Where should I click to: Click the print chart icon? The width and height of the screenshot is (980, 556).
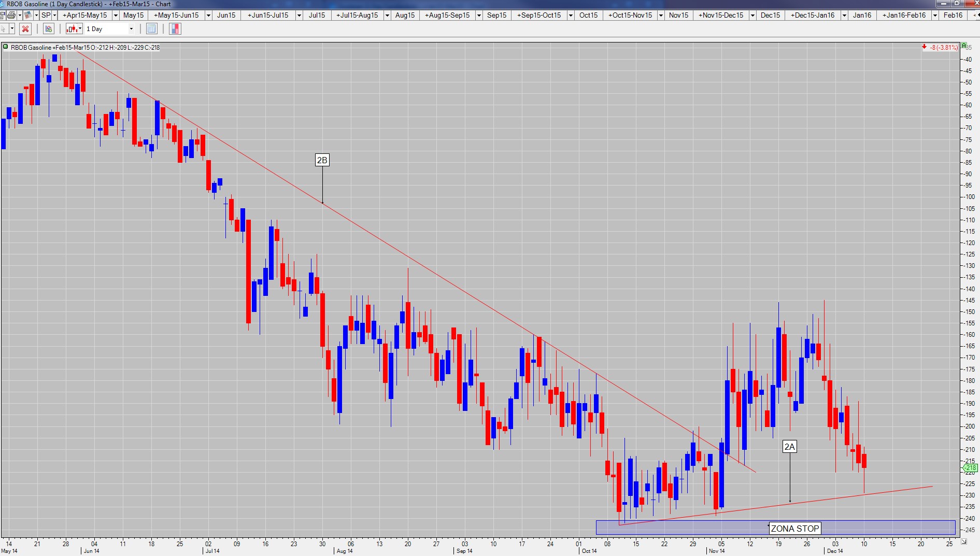coord(11,15)
